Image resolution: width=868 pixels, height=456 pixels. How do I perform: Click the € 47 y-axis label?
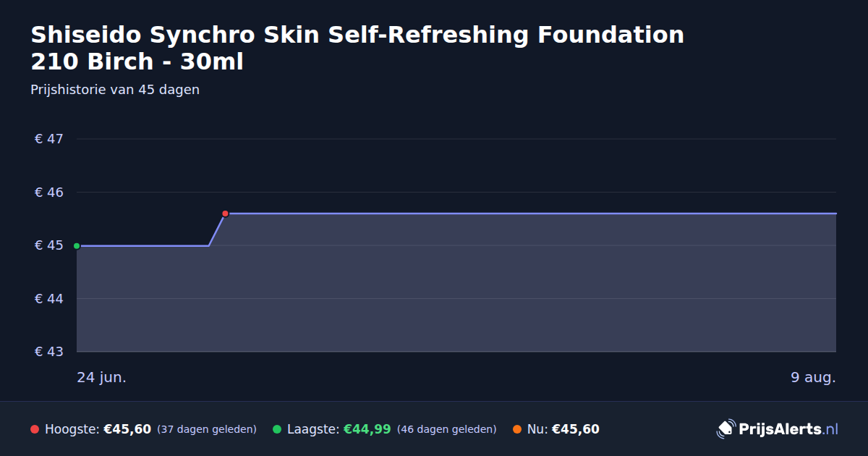pos(49,139)
